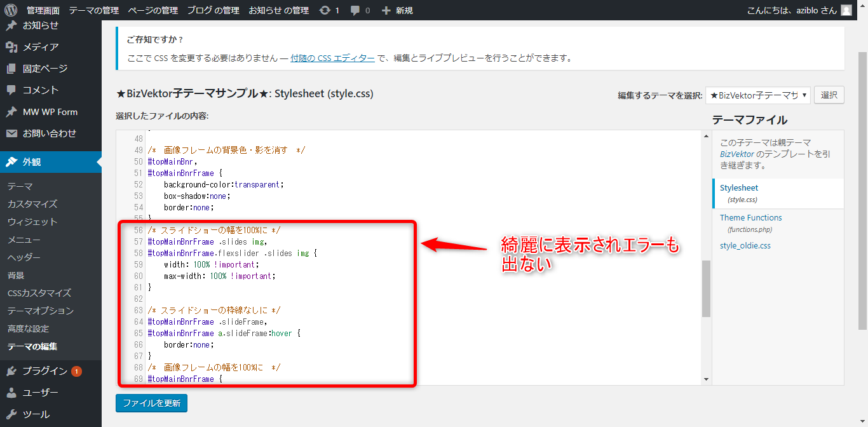
Task: Click code line 'width: 100% !important;'
Action: pyautogui.click(x=212, y=264)
